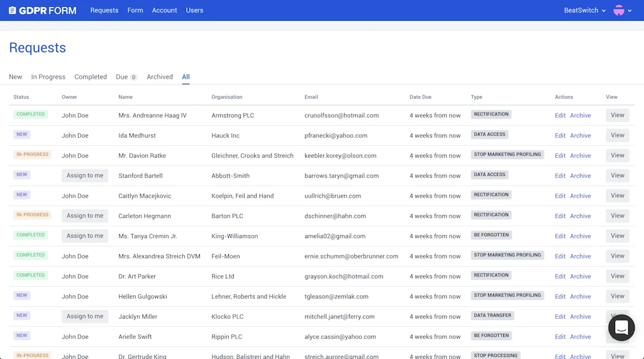Viewport: 644px width, 359px height.
Task: Edit Jacklyn Miller request
Action: click(x=560, y=317)
